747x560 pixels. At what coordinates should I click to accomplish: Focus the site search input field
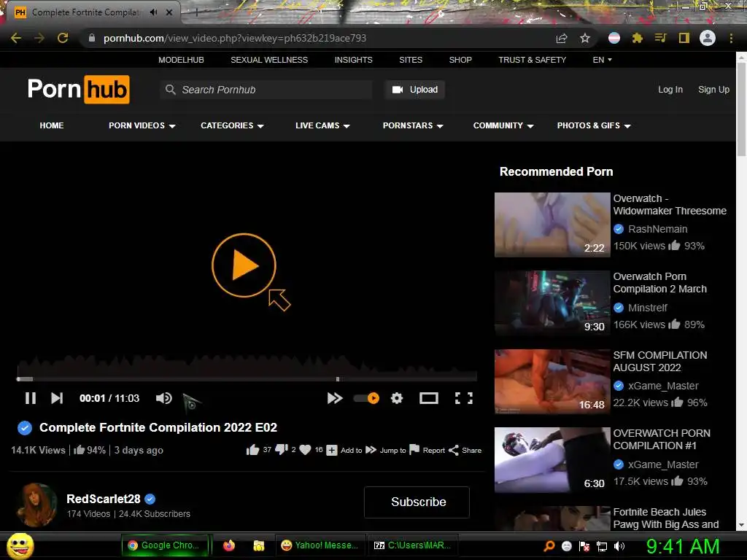pyautogui.click(x=266, y=90)
